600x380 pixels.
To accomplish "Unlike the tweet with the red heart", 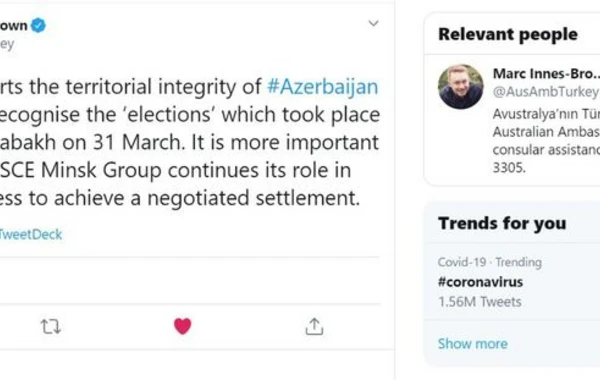I will pyautogui.click(x=183, y=326).
